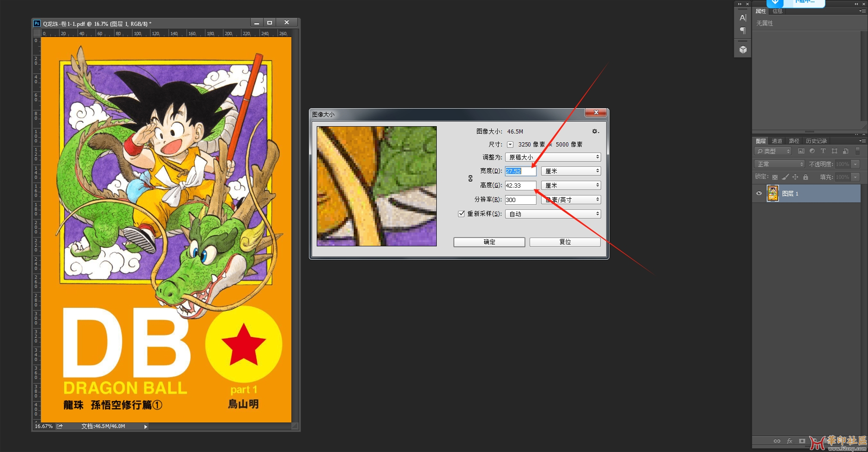This screenshot has width=868, height=452.
Task: Expand the narrow icon dock double-arrow
Action: (x=740, y=4)
